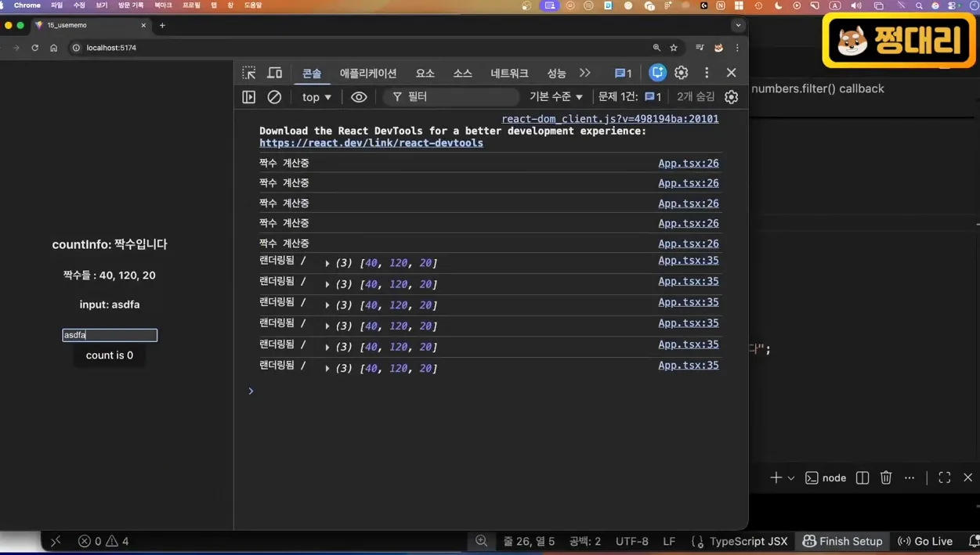
Task: Click 줄 26, 열 5 cursor position
Action: click(x=529, y=541)
